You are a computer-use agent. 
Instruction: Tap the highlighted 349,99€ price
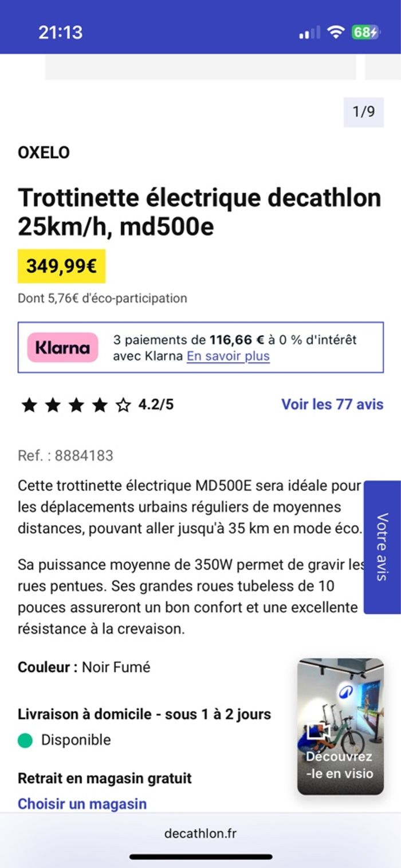[x=61, y=266]
